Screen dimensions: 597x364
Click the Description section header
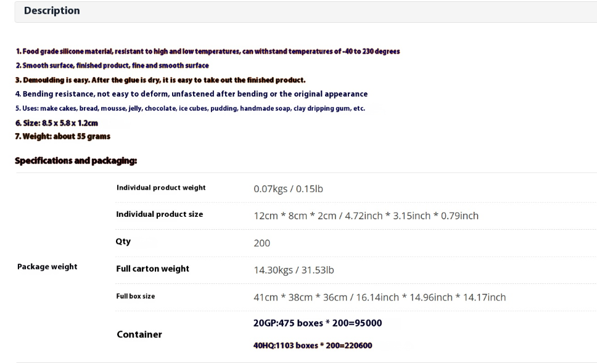click(52, 10)
